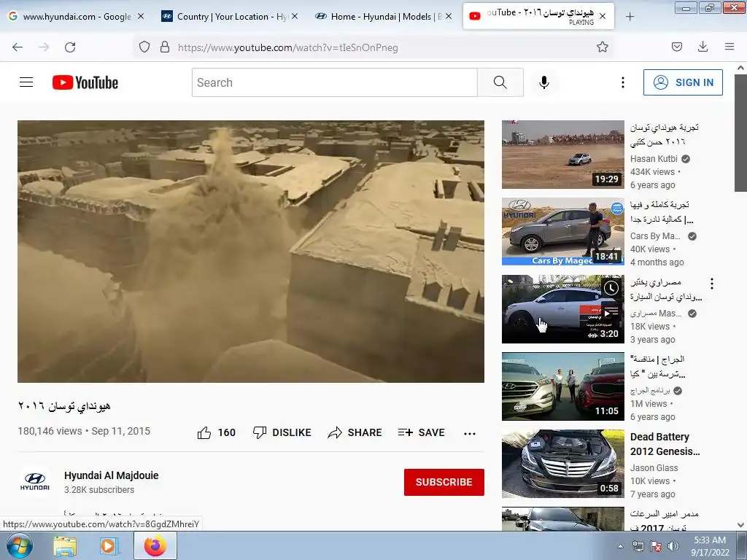This screenshot has height=560, width=747.
Task: Close the YouTube tab
Action: click(x=602, y=16)
